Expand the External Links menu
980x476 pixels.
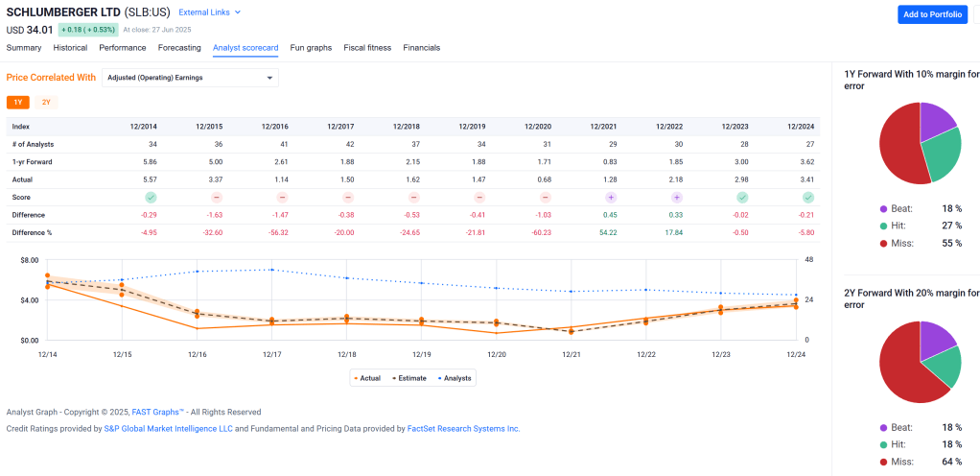(210, 12)
